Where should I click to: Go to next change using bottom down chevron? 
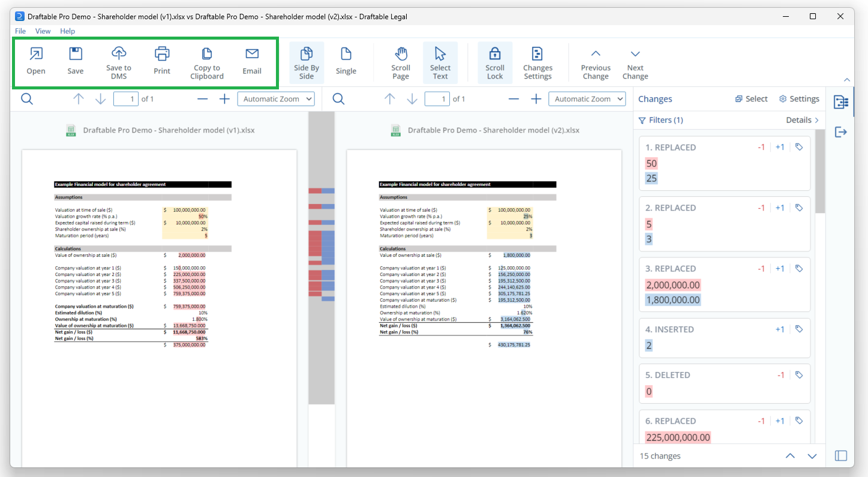[812, 456]
